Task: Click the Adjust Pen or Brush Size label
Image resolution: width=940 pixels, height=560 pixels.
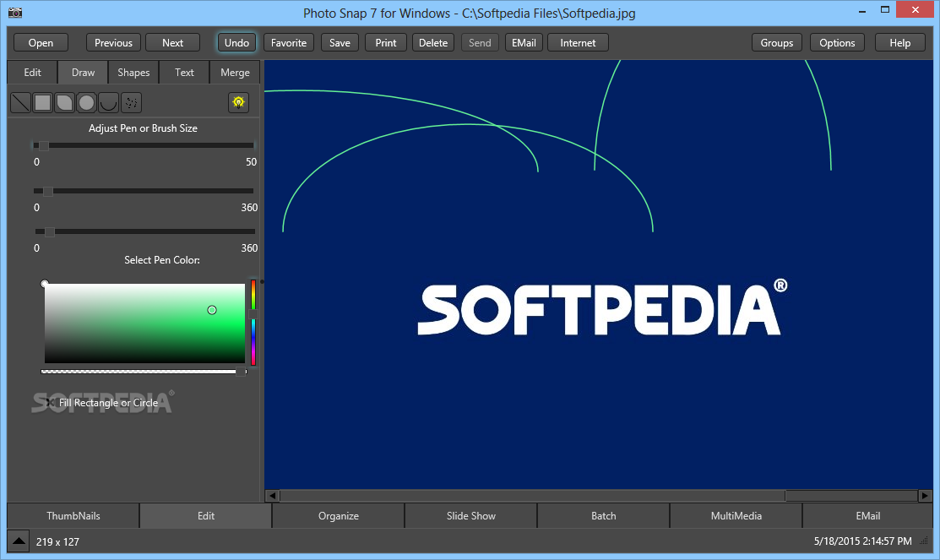Action: coord(143,128)
